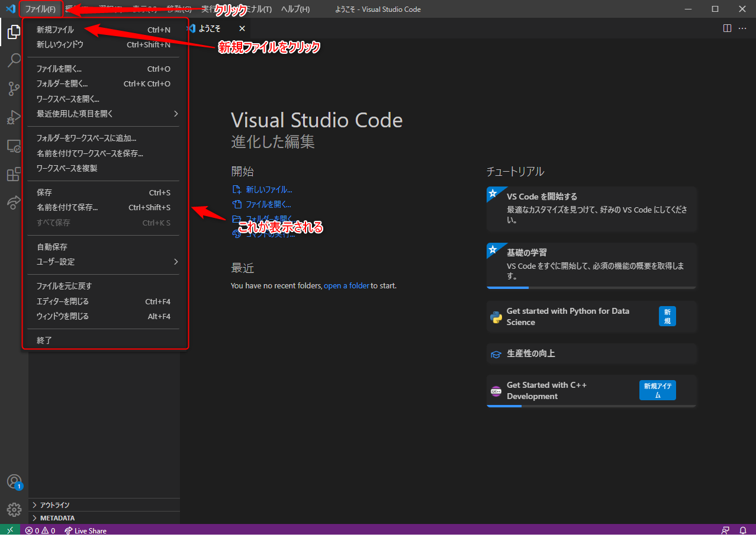Click the ファイルを開く... link on the Welcome page
Image resolution: width=756 pixels, height=537 pixels.
[x=269, y=204]
